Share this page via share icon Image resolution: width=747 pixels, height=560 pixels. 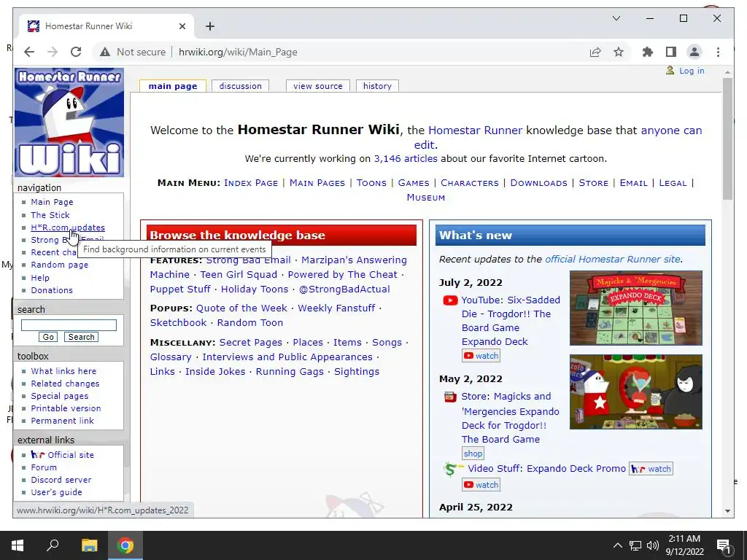595,52
